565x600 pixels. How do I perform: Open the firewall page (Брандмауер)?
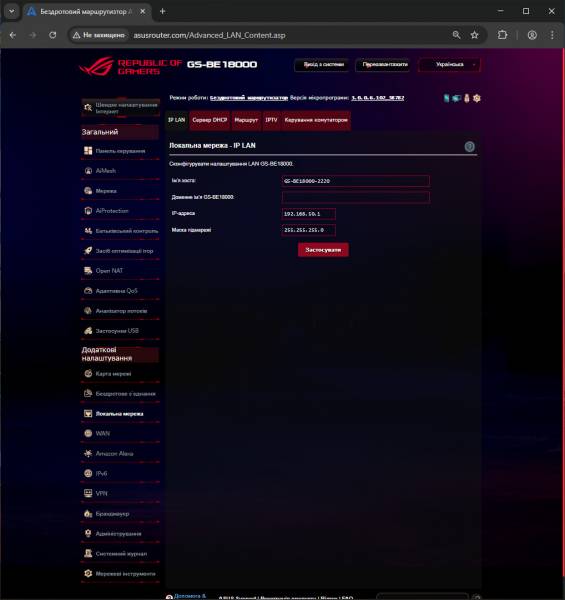pos(120,514)
